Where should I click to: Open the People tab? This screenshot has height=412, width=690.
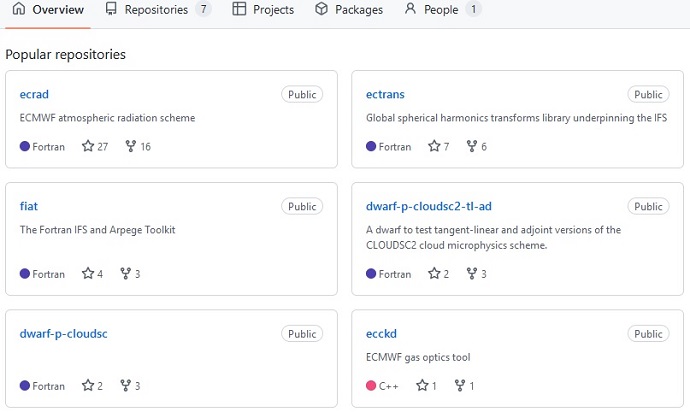(x=443, y=10)
